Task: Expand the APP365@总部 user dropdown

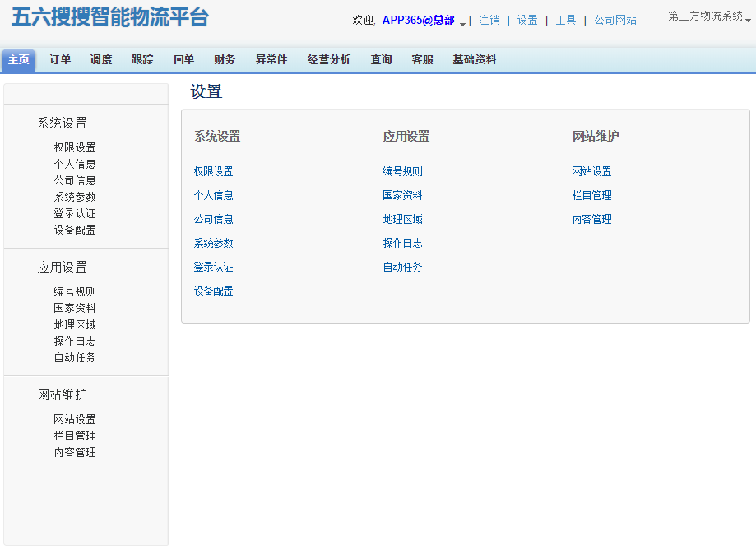Action: click(462, 23)
